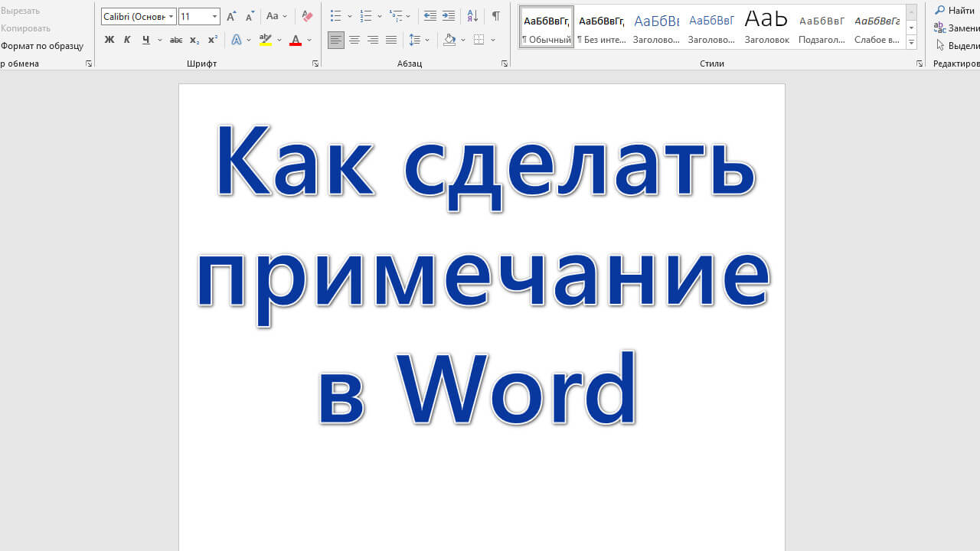Expand the full styles gallery

coord(911,43)
